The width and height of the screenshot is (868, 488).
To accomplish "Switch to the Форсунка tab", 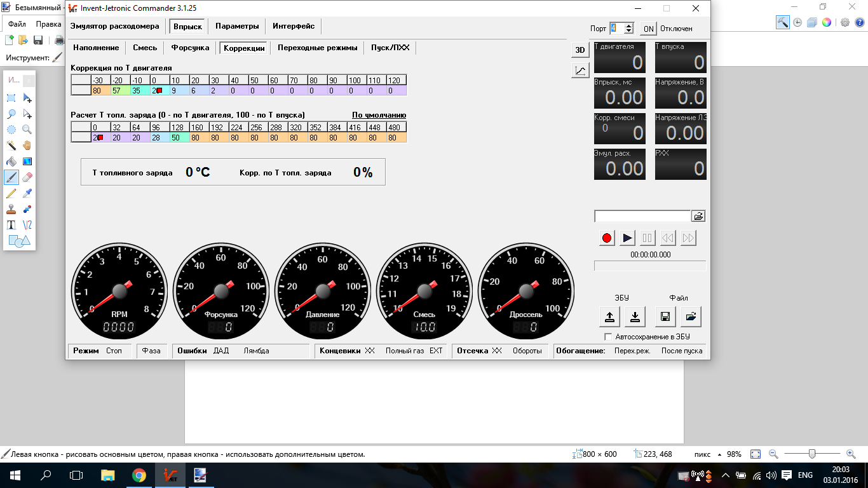I will point(189,48).
